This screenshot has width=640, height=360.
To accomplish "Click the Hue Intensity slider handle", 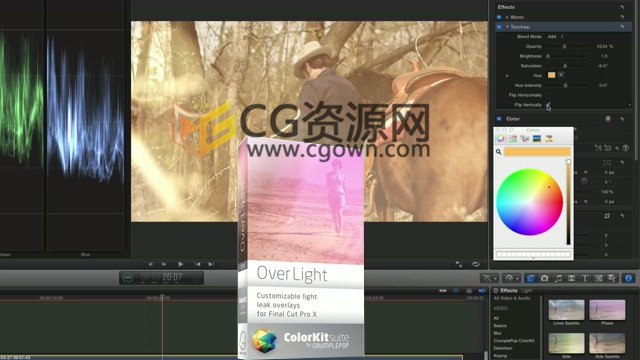I will 566,85.
